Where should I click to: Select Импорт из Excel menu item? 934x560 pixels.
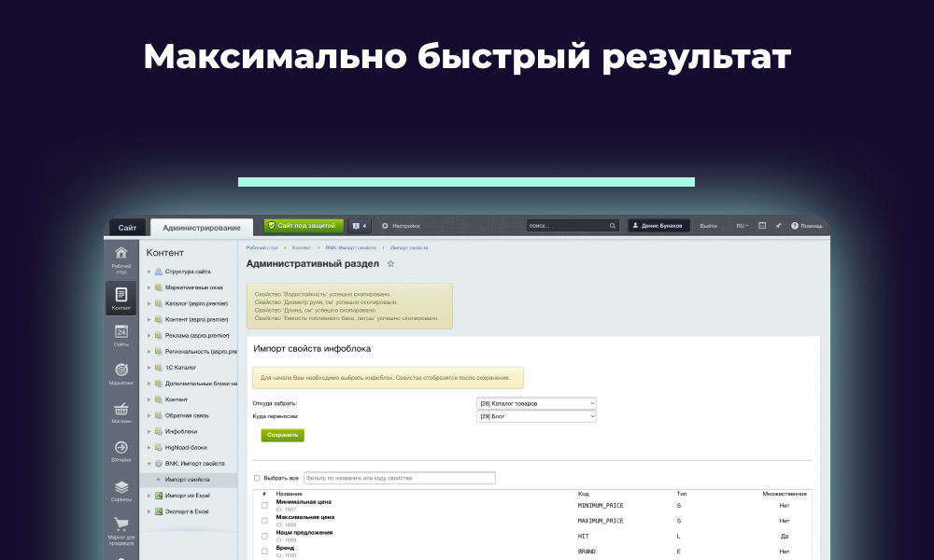187,496
